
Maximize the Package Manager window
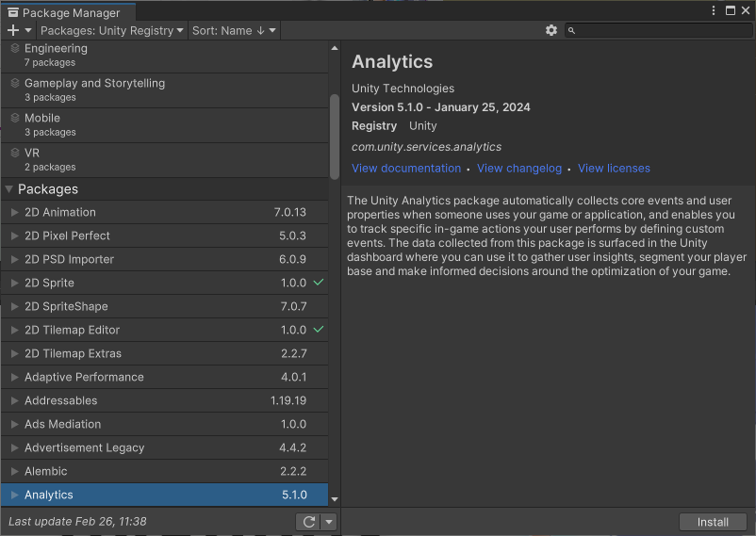731,10
